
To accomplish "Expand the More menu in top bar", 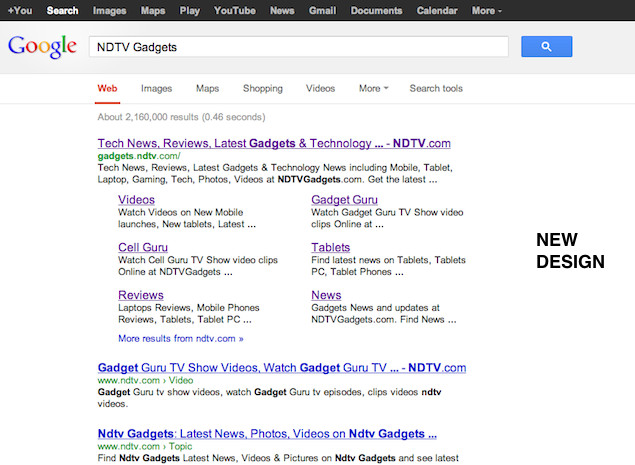I will coord(486,11).
